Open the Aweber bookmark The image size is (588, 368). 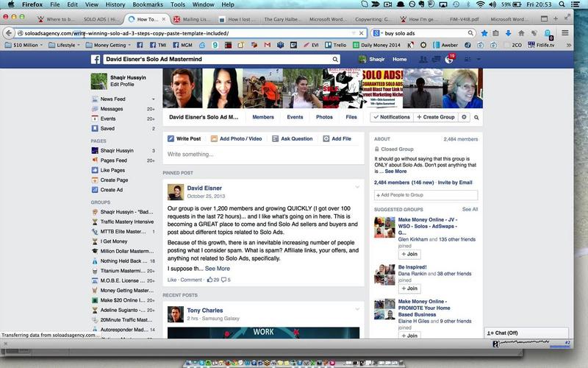click(445, 45)
